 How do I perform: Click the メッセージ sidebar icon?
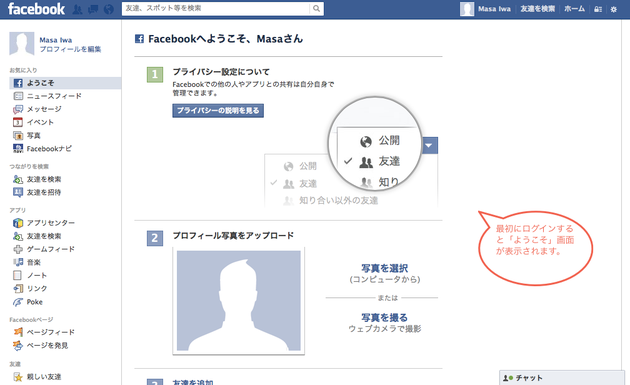click(18, 109)
